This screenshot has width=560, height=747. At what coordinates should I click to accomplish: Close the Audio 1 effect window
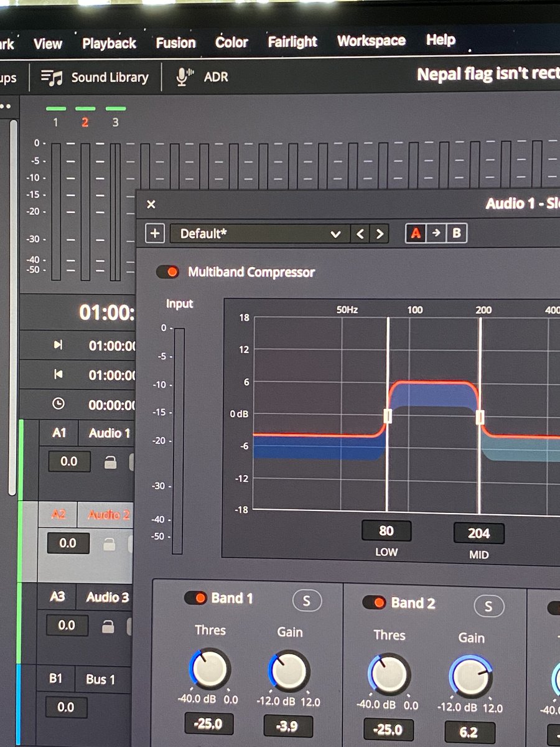click(x=151, y=204)
